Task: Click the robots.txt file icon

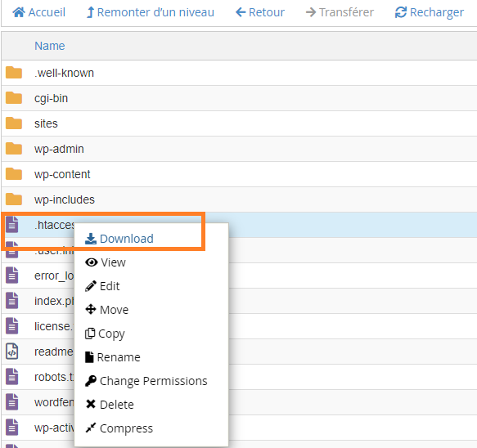Action: coord(12,377)
